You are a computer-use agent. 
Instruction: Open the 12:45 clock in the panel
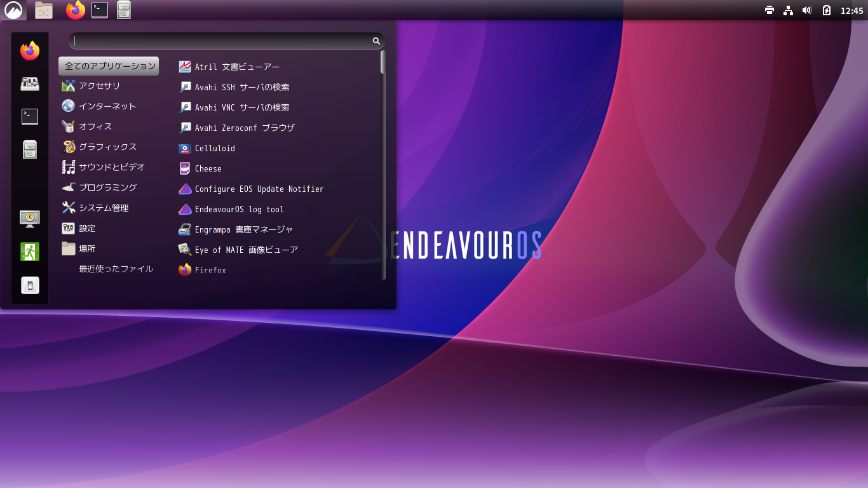(x=852, y=11)
